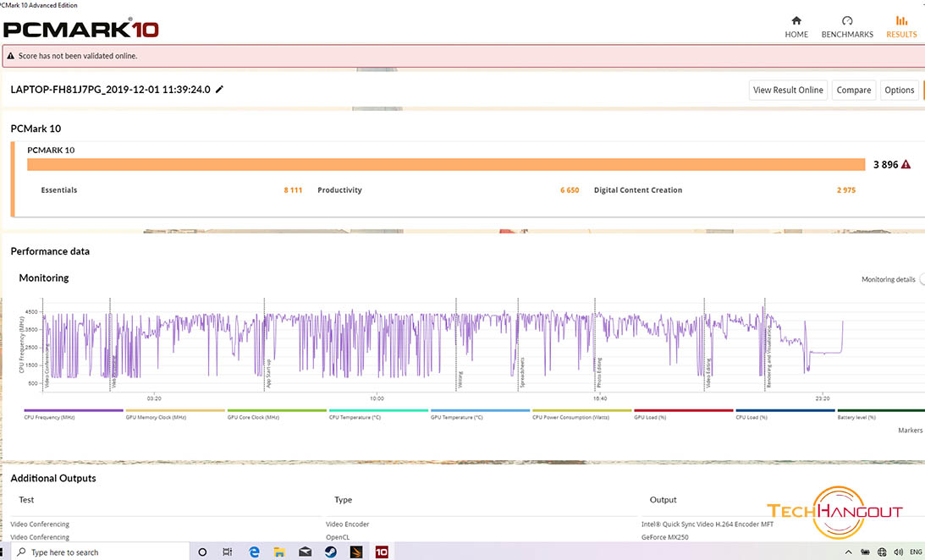The height and width of the screenshot is (560, 925).
Task: Toggle the CPU Load (%) legend item
Action: [x=785, y=414]
